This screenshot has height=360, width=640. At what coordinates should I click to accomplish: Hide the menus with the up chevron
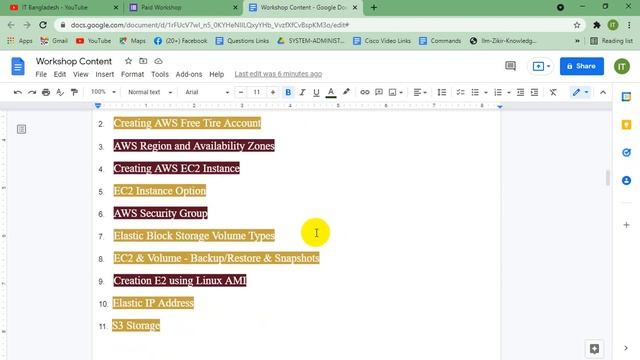pos(603,92)
